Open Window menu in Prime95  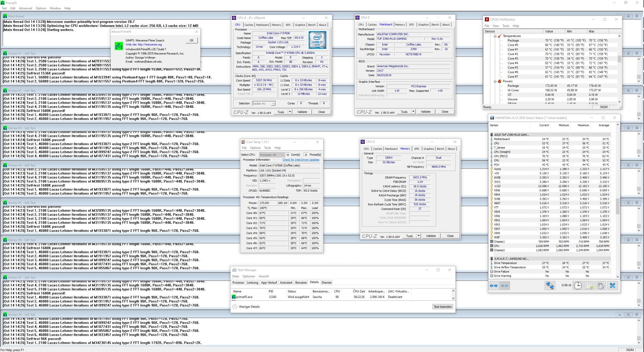click(55, 8)
